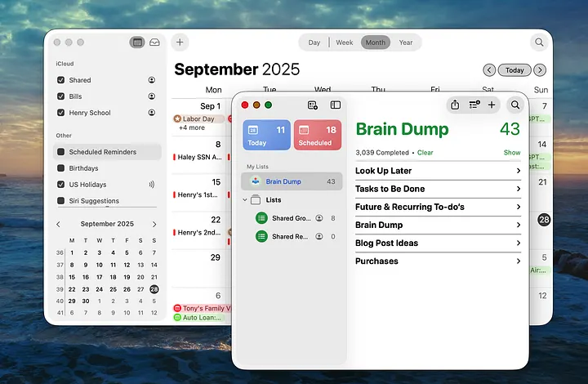This screenshot has width=588, height=384.
Task: Switch calendar to Week view
Action: click(345, 42)
